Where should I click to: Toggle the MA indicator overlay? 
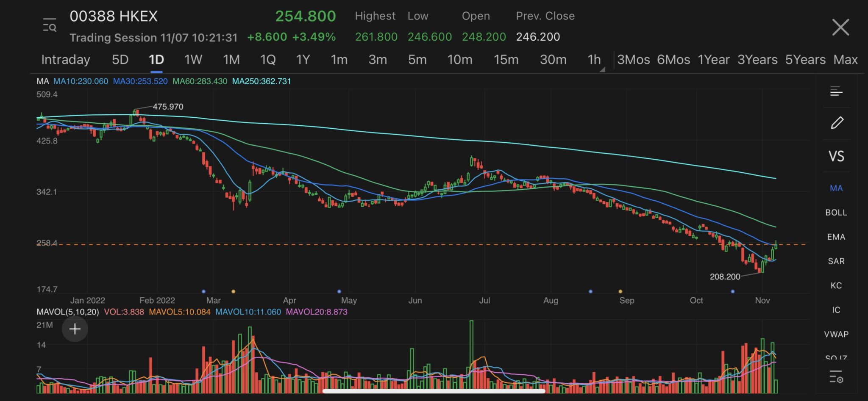836,188
